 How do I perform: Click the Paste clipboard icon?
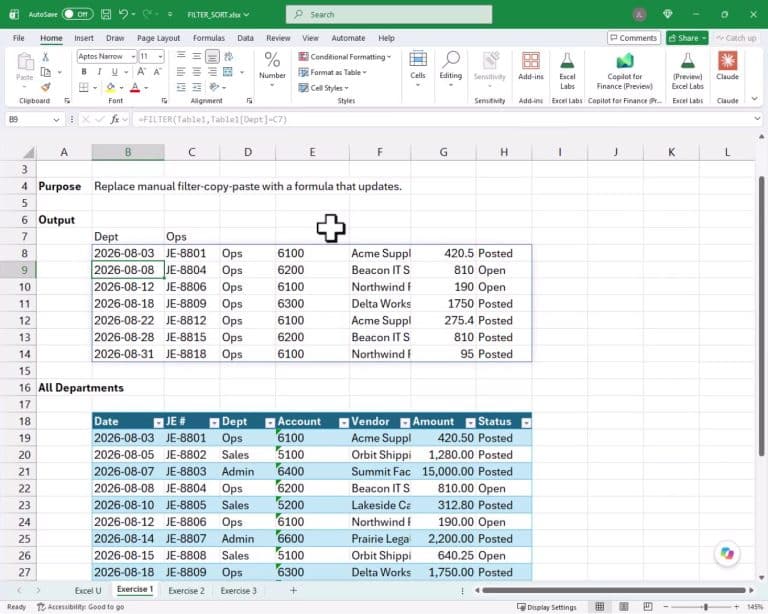click(x=24, y=62)
